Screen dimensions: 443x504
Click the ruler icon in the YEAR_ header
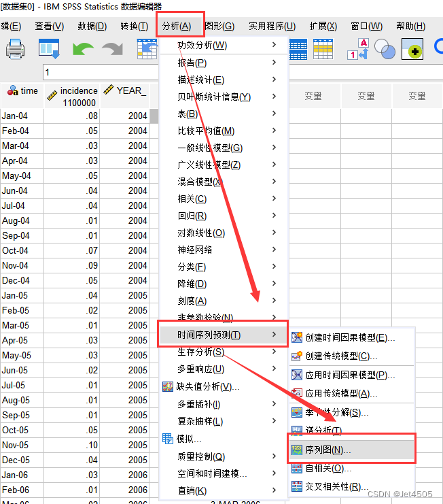pos(109,90)
